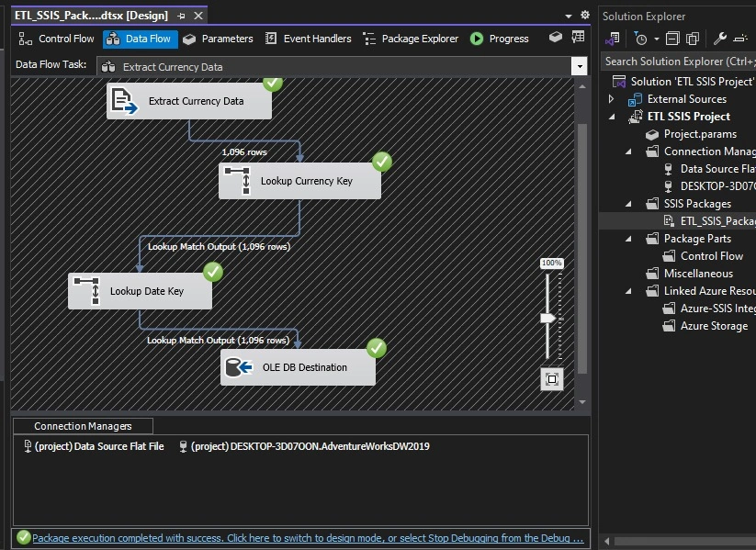756x550 pixels.
Task: Click the database icon on OLE DB Destination
Action: 239,367
